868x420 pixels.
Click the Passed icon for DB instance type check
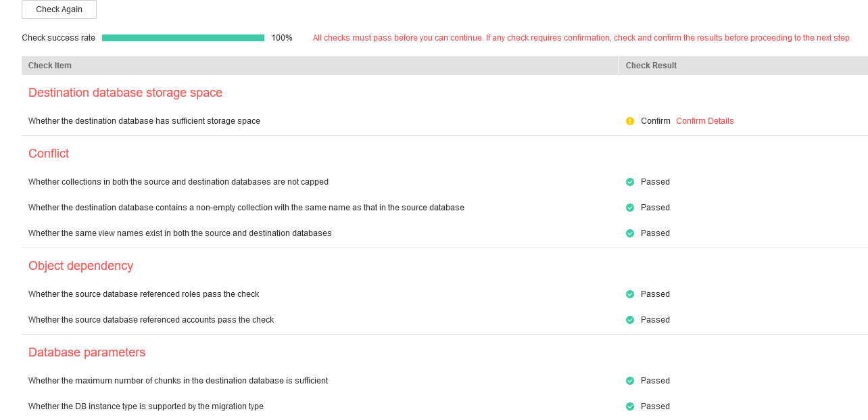click(629, 406)
